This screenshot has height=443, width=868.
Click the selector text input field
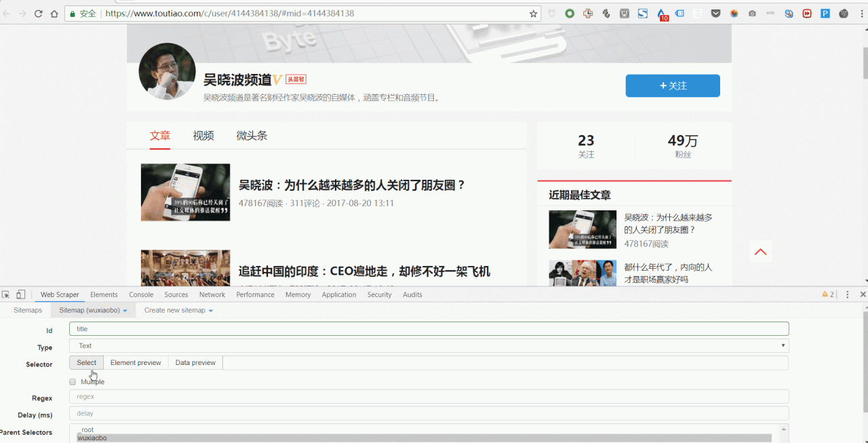coord(505,363)
